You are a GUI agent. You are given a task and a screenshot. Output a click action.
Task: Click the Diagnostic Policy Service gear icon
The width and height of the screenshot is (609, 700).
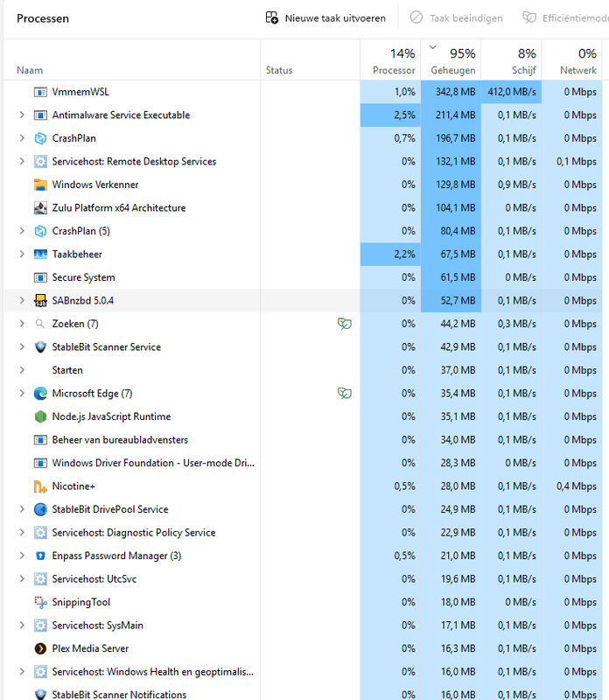(x=40, y=533)
